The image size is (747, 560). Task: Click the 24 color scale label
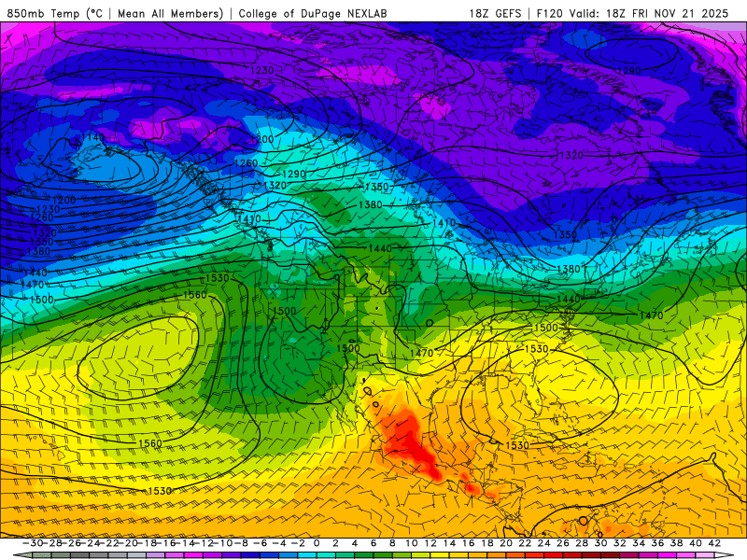tap(544, 543)
